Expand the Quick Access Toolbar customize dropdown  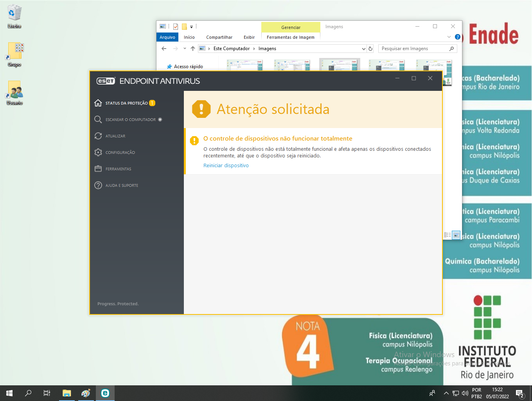tap(191, 27)
